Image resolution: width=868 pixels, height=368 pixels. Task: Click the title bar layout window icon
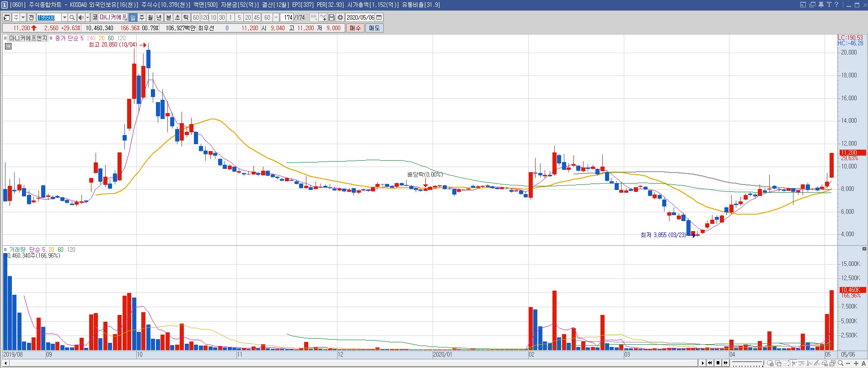(x=803, y=5)
